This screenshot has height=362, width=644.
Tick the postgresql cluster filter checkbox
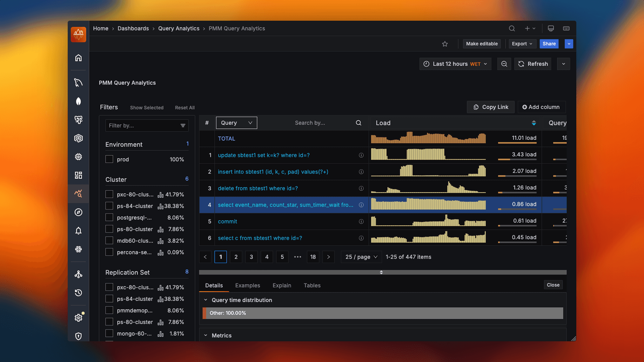109,217
